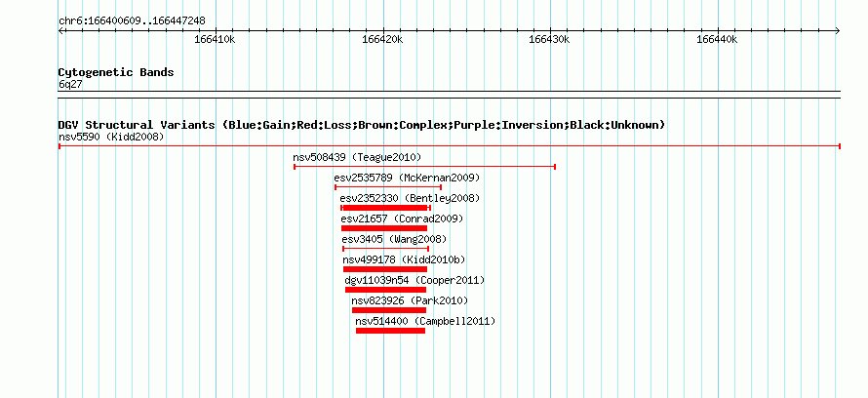Click the ruler's right arrowhead

coord(838,30)
